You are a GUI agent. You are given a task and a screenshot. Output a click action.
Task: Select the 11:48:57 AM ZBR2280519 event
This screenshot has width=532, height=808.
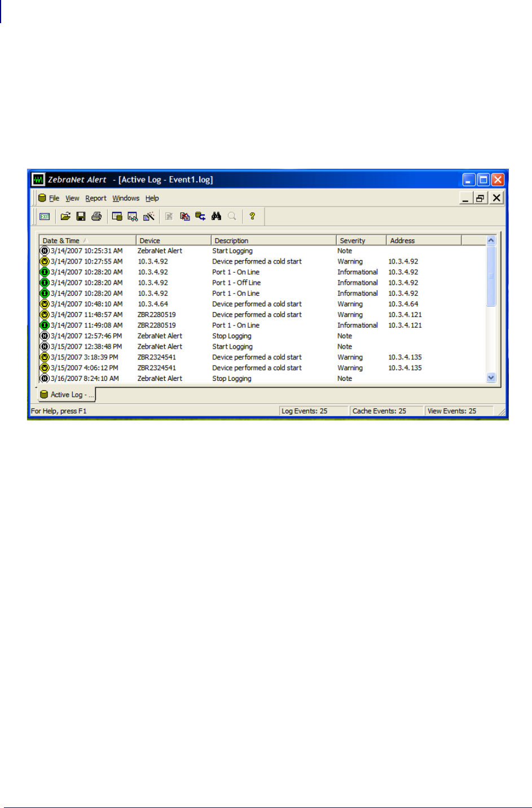pyautogui.click(x=262, y=315)
